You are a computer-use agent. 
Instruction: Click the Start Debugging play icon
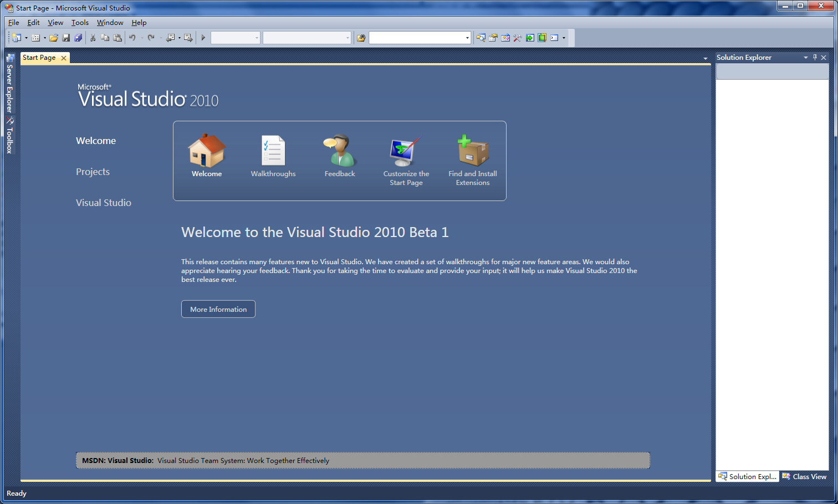pos(203,38)
